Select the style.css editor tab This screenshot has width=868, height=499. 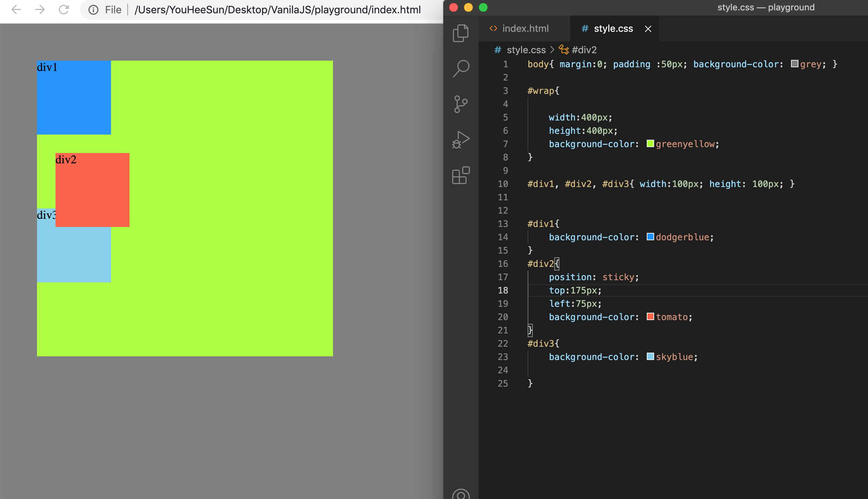tap(613, 28)
